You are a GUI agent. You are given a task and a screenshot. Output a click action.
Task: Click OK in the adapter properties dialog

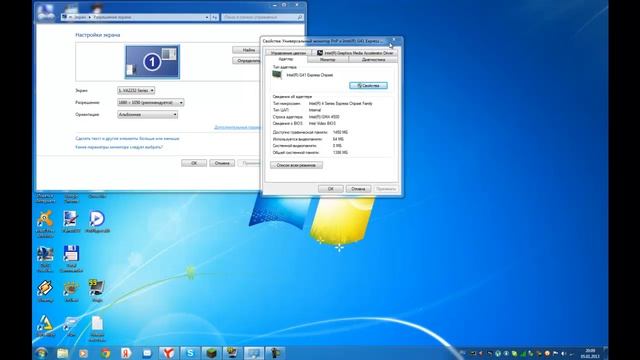(331, 189)
